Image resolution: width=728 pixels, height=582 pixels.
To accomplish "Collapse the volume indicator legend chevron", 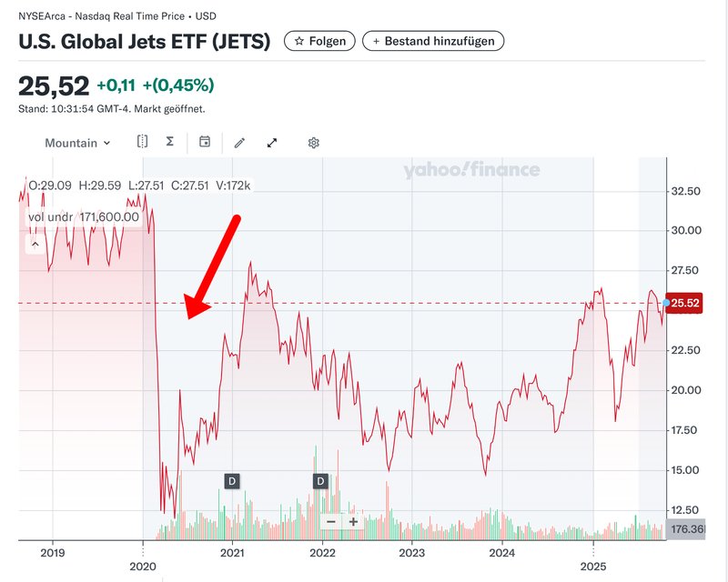I will [35, 244].
